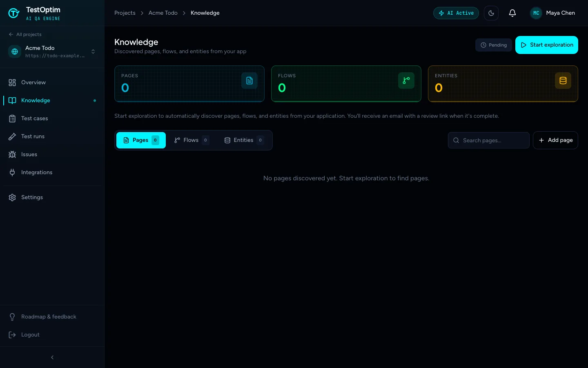Viewport: 588px width, 368px height.
Task: Click the MC user avatar
Action: (x=536, y=13)
